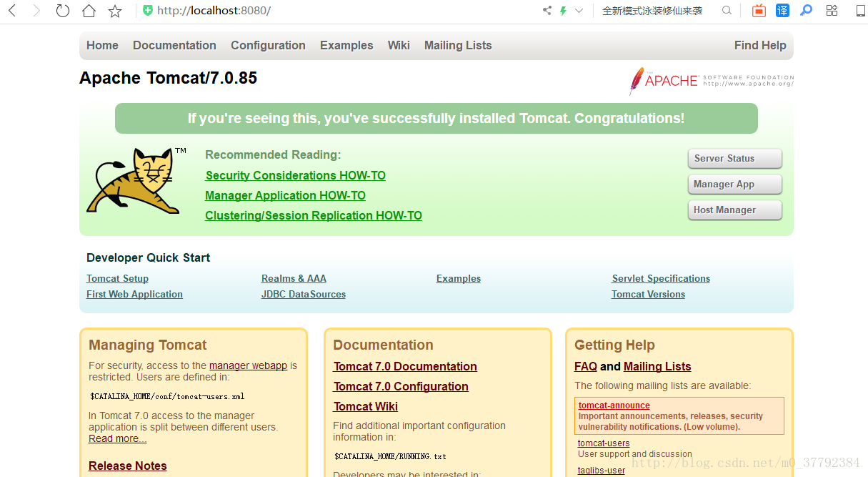Click the Manager App button

click(734, 185)
